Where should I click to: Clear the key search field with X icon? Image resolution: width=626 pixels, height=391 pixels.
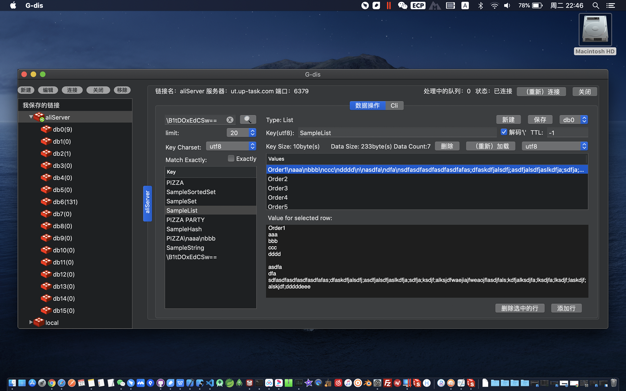point(230,120)
